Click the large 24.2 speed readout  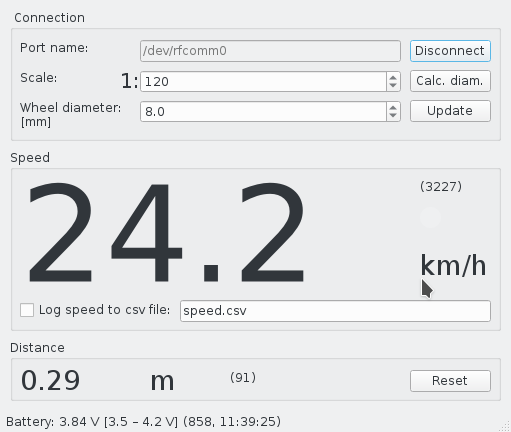[x=166, y=232]
